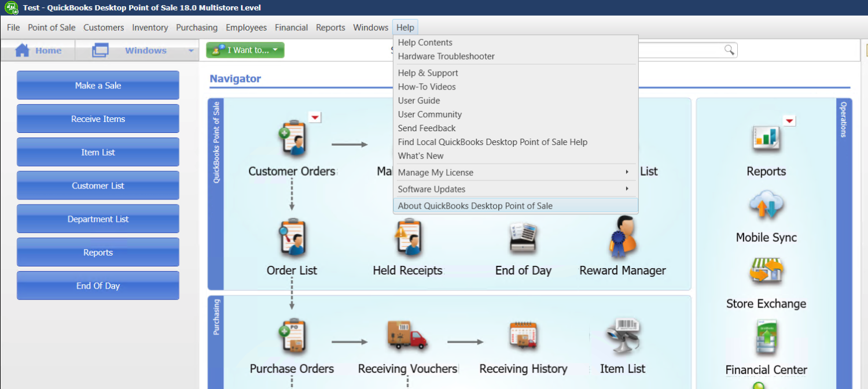Open Receiving Vouchers
This screenshot has width=868, height=389.
pyautogui.click(x=407, y=335)
